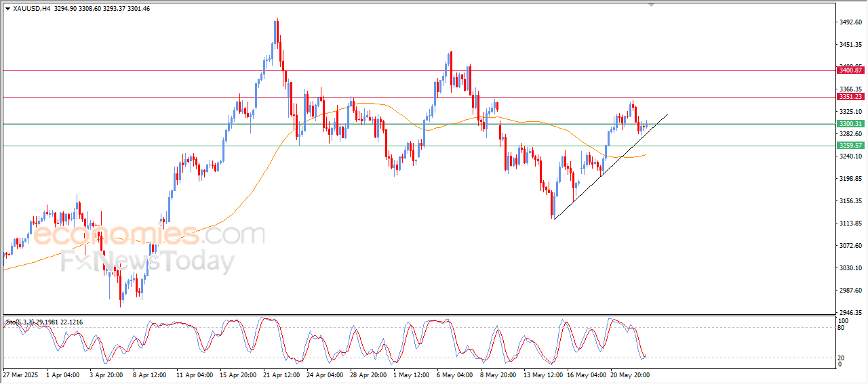
Task: Click the 3156.35 price axis value
Action: click(850, 201)
